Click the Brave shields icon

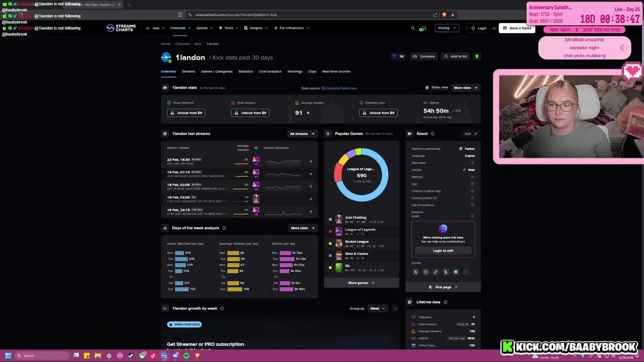(444, 15)
